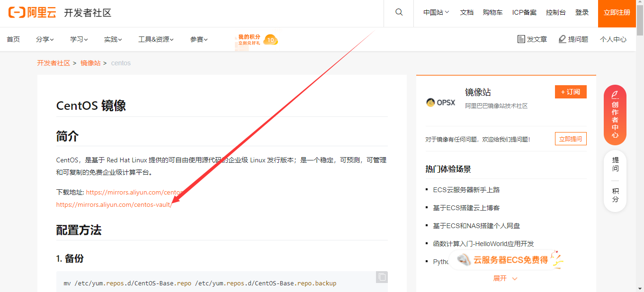The image size is (644, 292).
Task: Open ECS云服务器新手上路 scenario
Action: [466, 190]
